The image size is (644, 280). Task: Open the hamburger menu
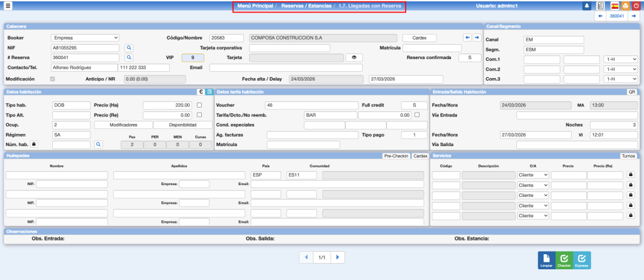coord(8,6)
